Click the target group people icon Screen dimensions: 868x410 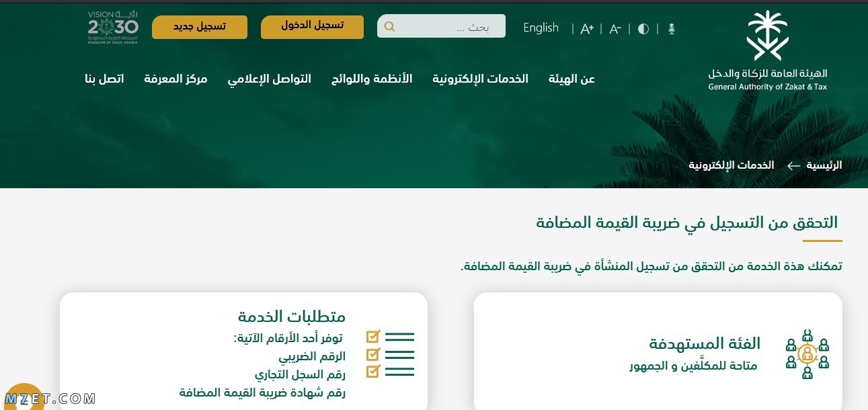807,354
